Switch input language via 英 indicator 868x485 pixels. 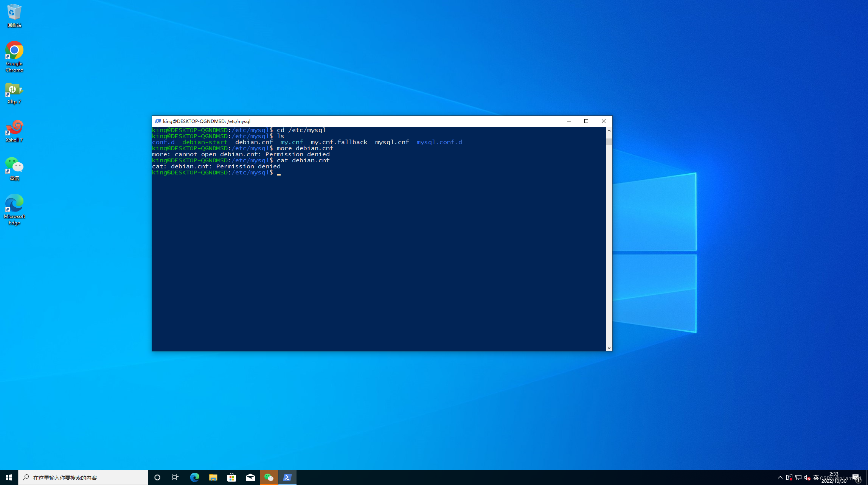click(816, 477)
